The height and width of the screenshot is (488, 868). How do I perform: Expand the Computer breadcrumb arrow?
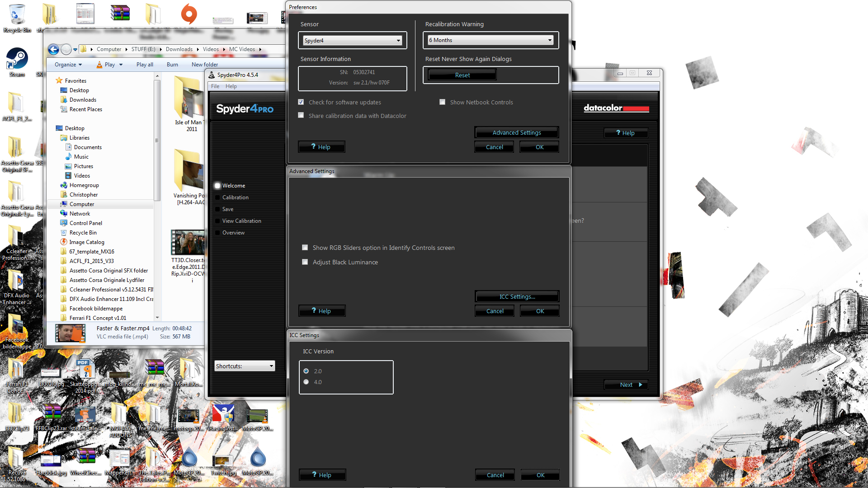[126, 49]
